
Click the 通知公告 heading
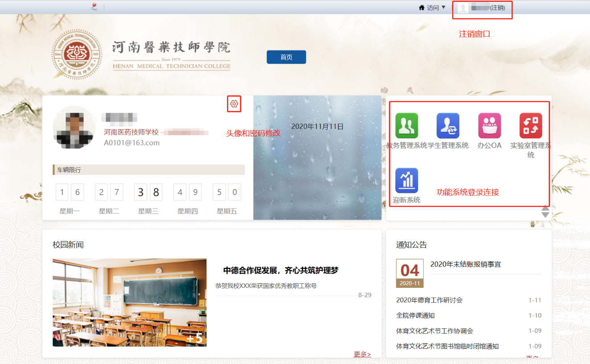click(x=411, y=245)
